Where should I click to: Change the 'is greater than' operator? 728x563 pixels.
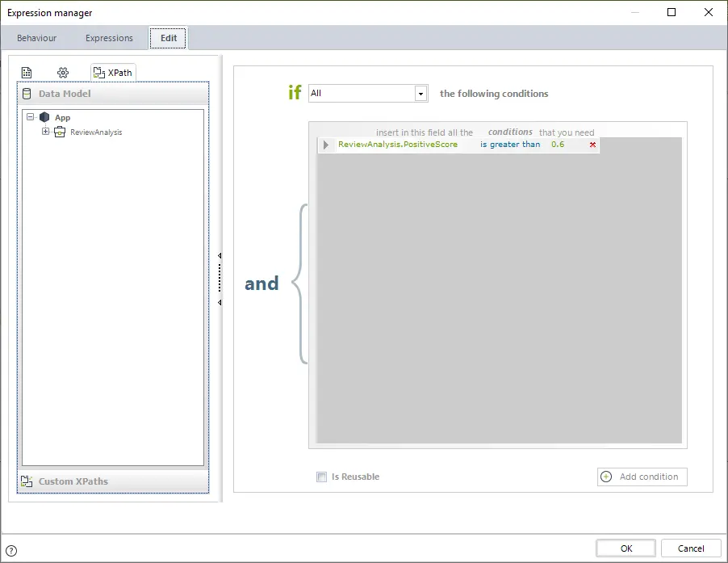click(x=510, y=145)
